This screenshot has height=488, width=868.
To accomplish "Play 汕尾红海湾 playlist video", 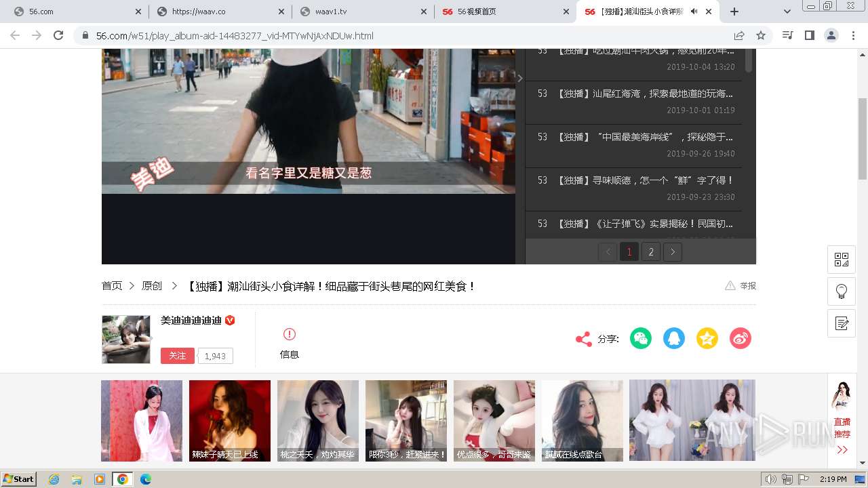I will click(633, 102).
